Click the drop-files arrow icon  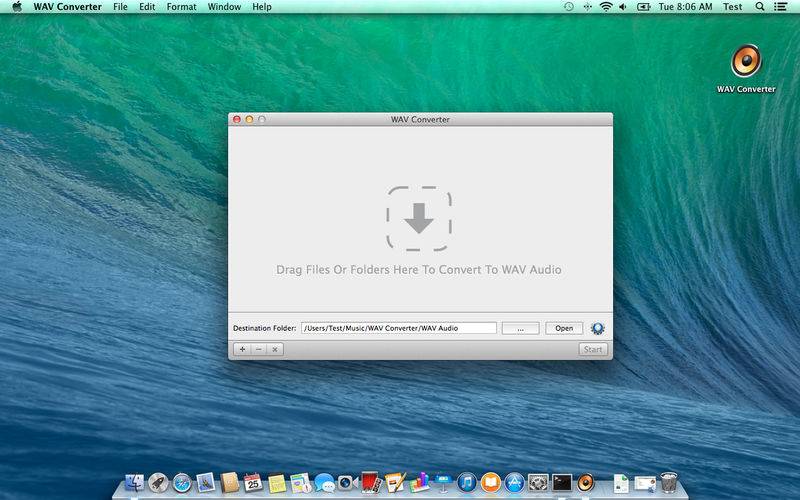click(419, 218)
